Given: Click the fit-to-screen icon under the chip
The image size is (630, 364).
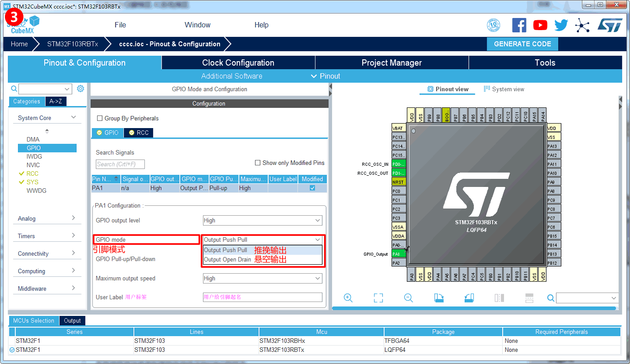Looking at the screenshot, I should coord(378,298).
